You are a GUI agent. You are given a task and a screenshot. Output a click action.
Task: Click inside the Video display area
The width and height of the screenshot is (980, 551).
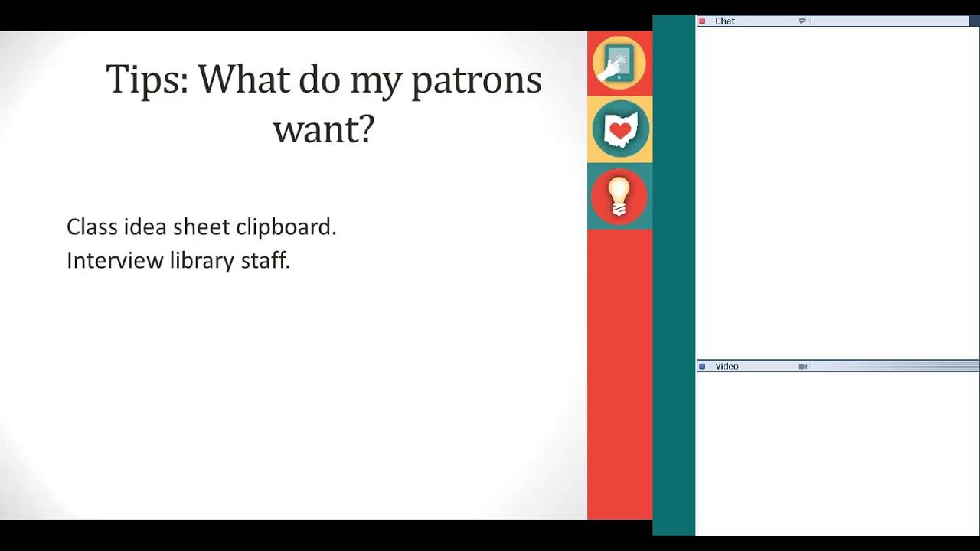838,453
